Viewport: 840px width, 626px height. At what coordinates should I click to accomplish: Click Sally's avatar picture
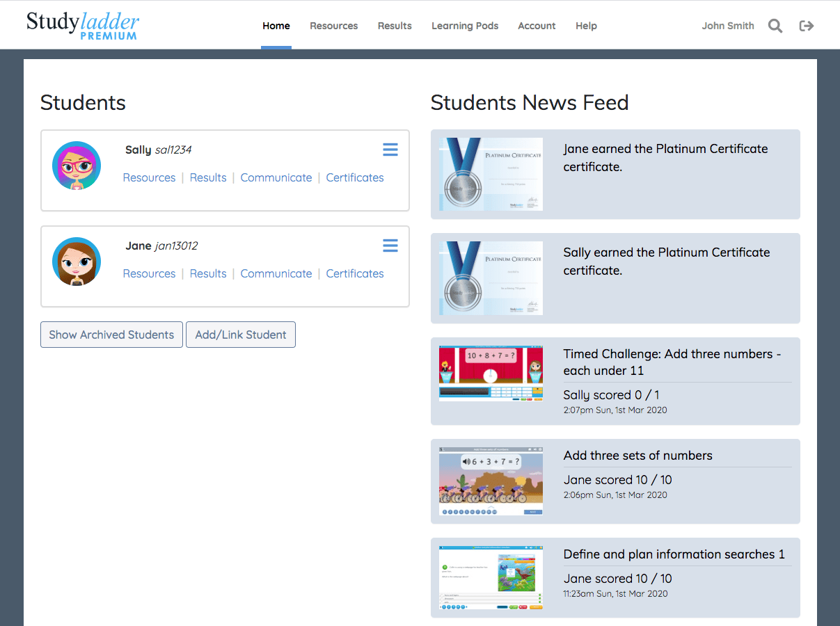(x=77, y=166)
